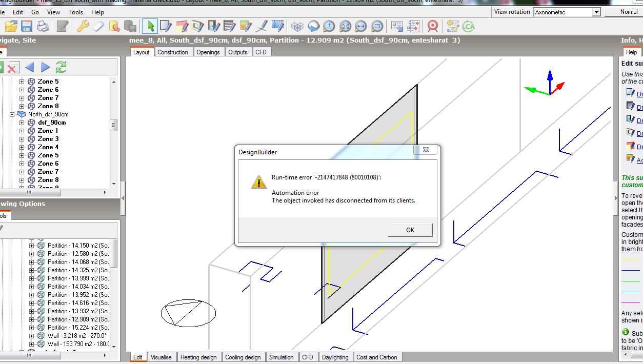Viewport: 643px width, 364px height.
Task: Click OK in the DesignBuilder error dialog
Action: (410, 230)
